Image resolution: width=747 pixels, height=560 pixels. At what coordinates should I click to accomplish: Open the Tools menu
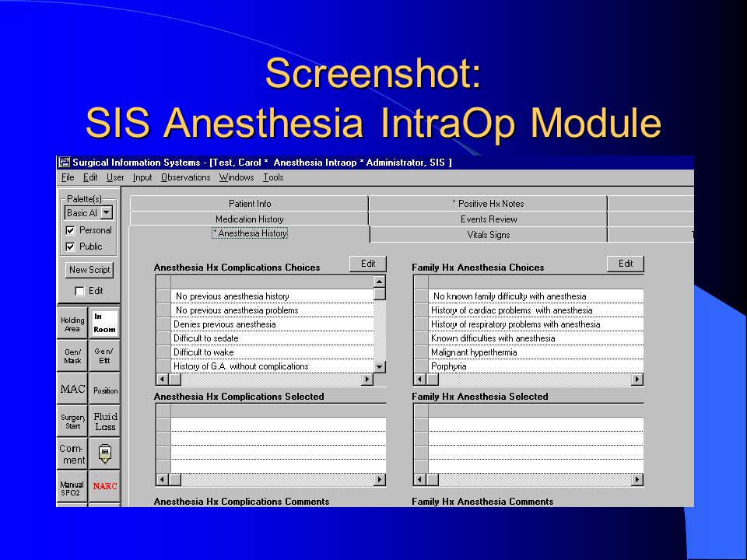coord(273,177)
